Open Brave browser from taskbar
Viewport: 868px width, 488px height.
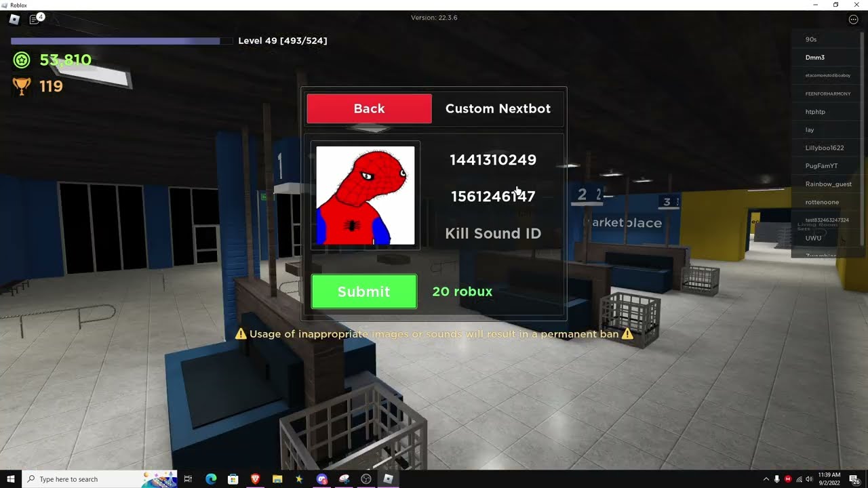point(255,479)
